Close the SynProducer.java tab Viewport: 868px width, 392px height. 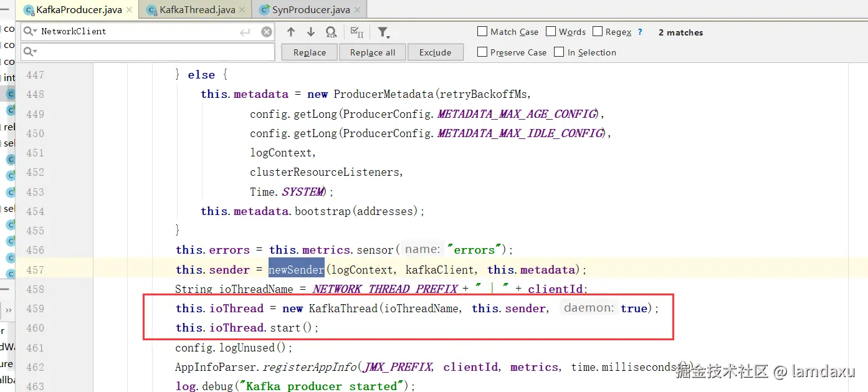click(357, 10)
